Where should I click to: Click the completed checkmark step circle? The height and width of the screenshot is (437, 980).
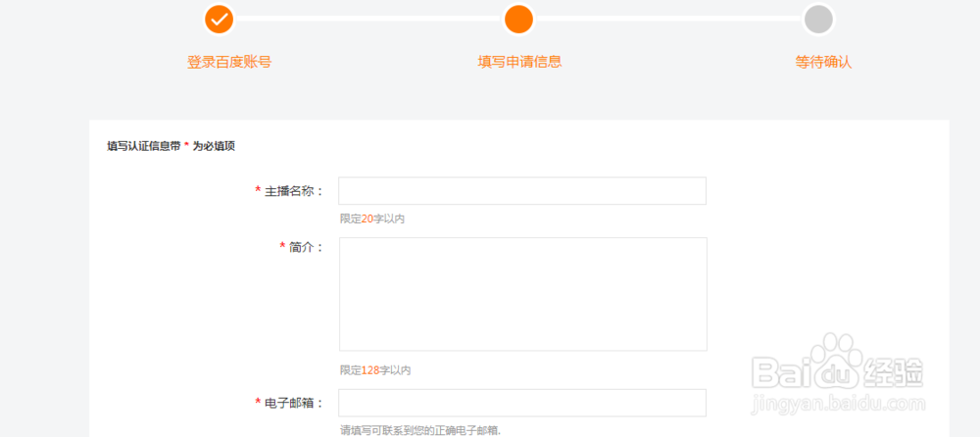(219, 20)
